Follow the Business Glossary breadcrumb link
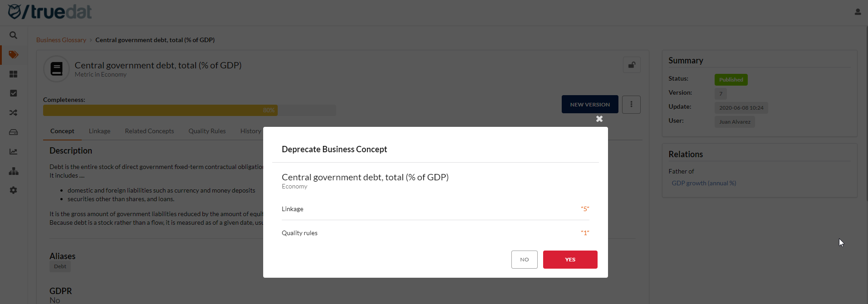 pos(61,40)
